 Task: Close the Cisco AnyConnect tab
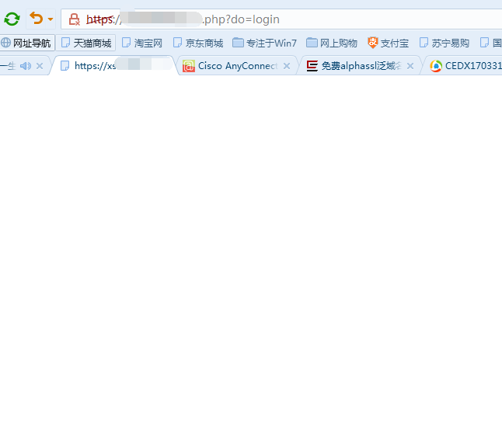[x=287, y=66]
